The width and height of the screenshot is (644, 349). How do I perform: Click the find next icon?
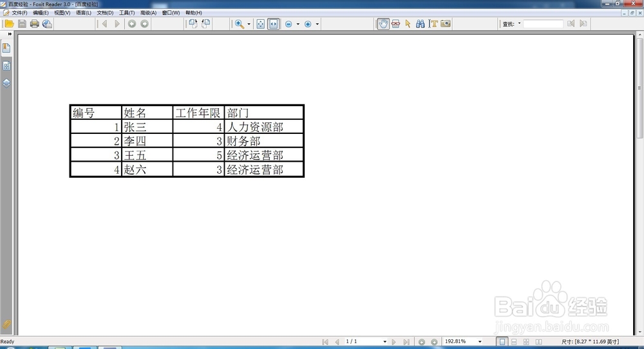coord(583,23)
